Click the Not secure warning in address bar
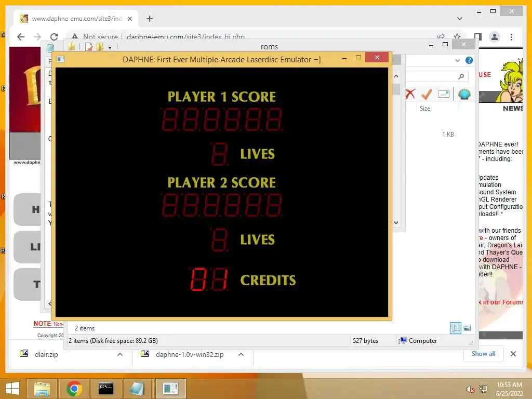The image size is (532, 399). pyautogui.click(x=95, y=37)
